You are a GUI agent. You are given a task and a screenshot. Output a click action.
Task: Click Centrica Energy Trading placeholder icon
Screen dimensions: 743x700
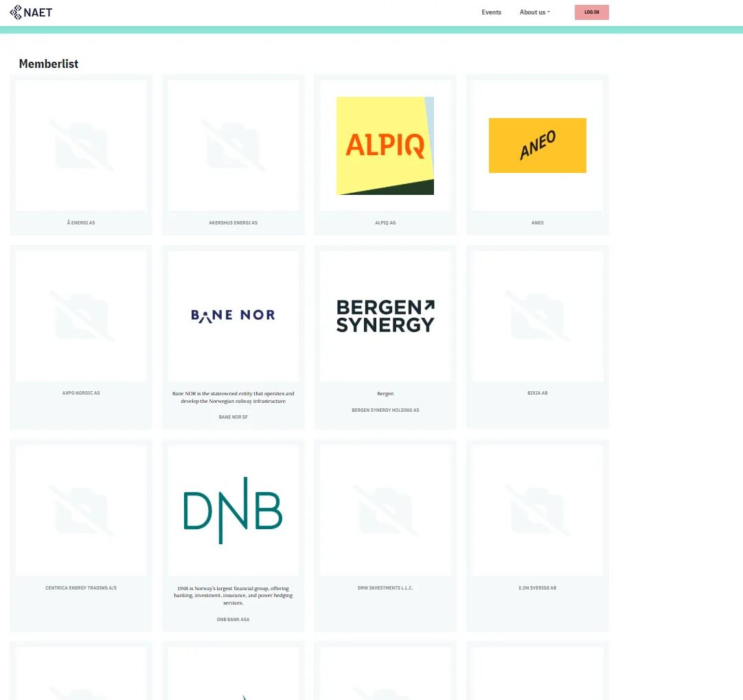(81, 511)
